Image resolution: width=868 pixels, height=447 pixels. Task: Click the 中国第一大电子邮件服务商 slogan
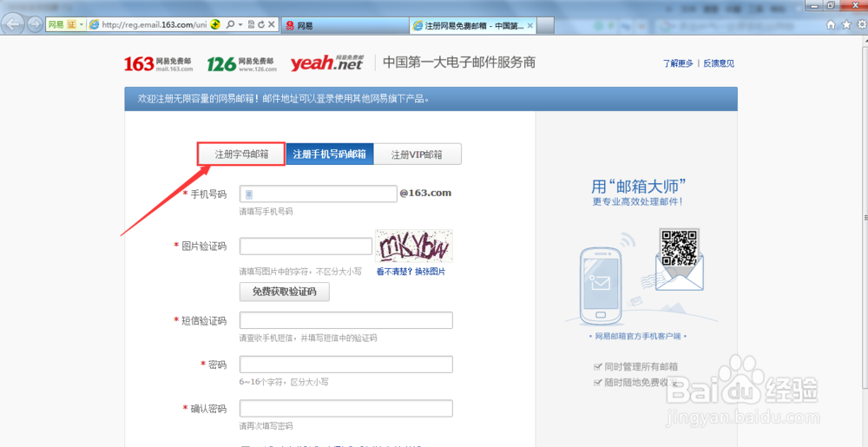click(x=459, y=62)
